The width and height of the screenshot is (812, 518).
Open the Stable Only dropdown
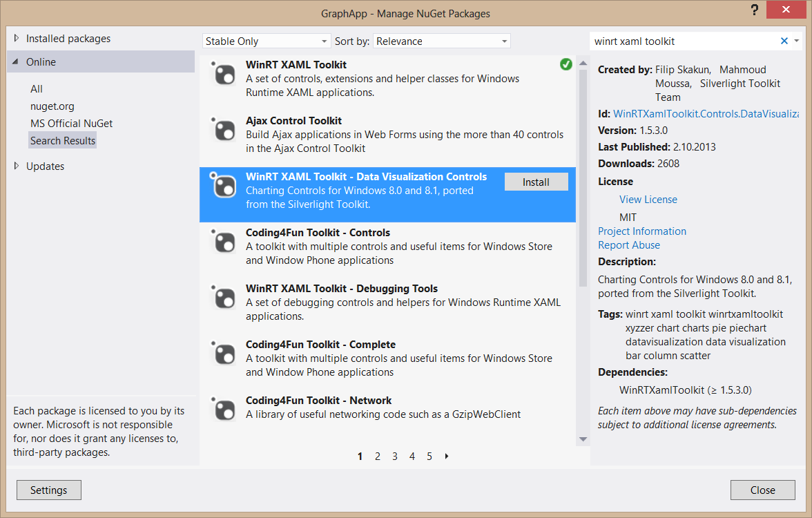(267, 41)
